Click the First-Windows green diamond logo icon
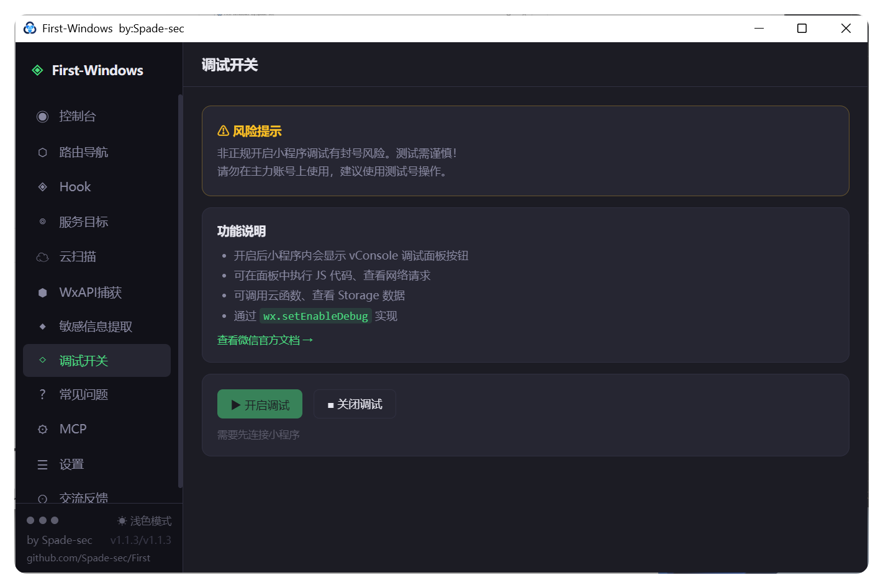Screen dimensions: 883x588 click(x=38, y=70)
